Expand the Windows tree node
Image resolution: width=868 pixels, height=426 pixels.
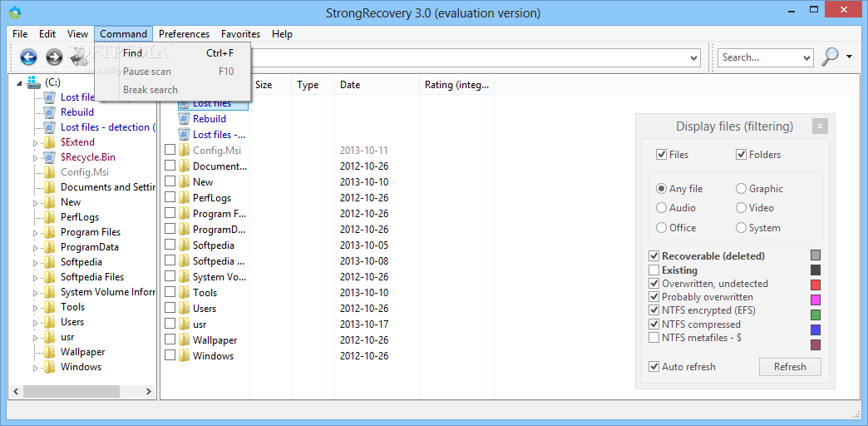click(x=36, y=367)
